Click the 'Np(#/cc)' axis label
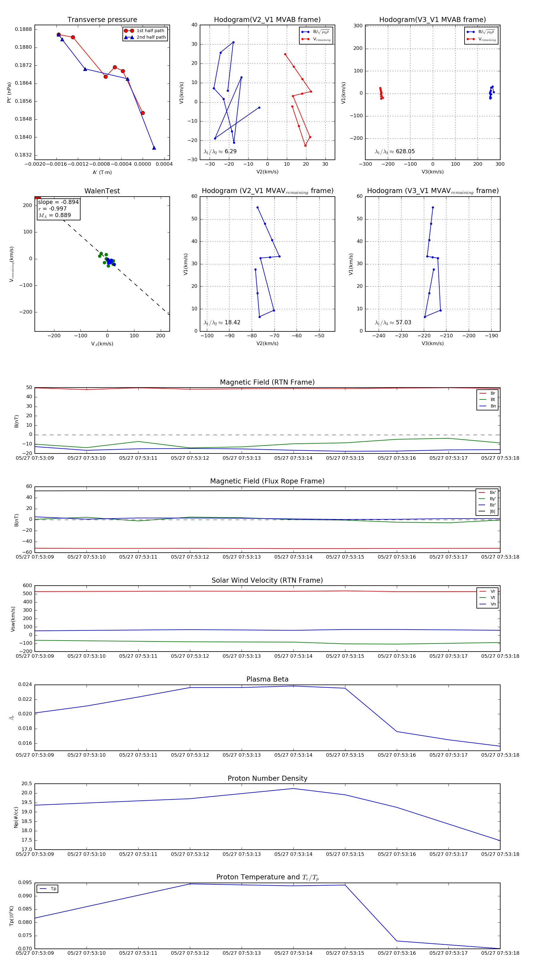Screen dimensions: 535x980 (16, 817)
